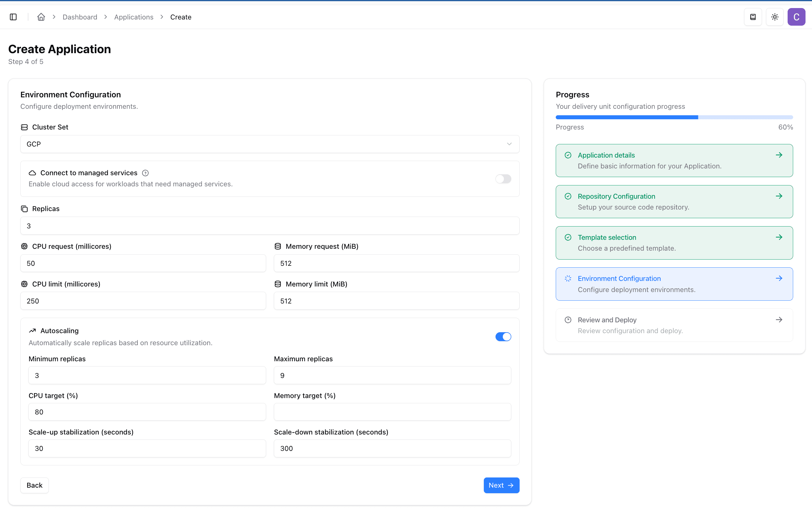This screenshot has width=812, height=513.
Task: Open Template selection step
Action: tap(674, 243)
